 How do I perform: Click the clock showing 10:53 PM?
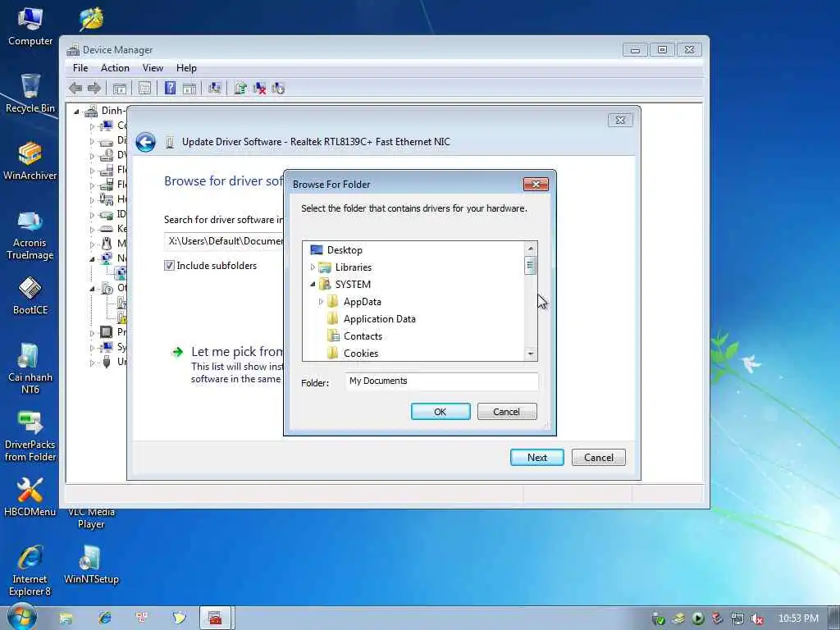tap(798, 619)
